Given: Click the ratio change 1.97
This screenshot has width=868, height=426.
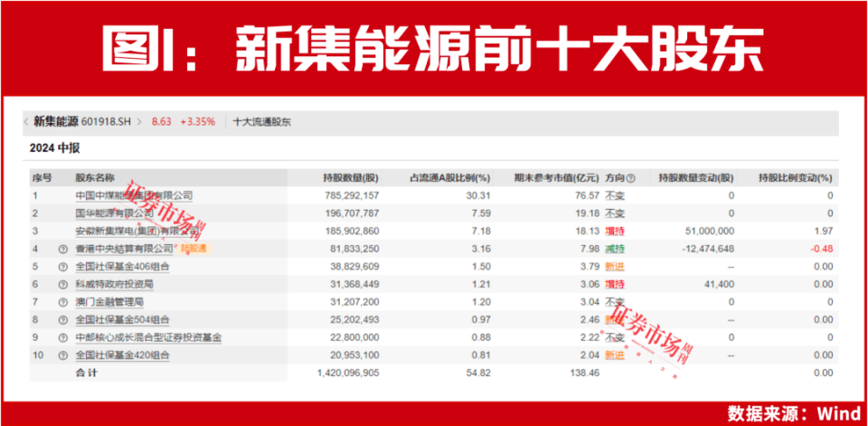Looking at the screenshot, I should click(x=823, y=231).
